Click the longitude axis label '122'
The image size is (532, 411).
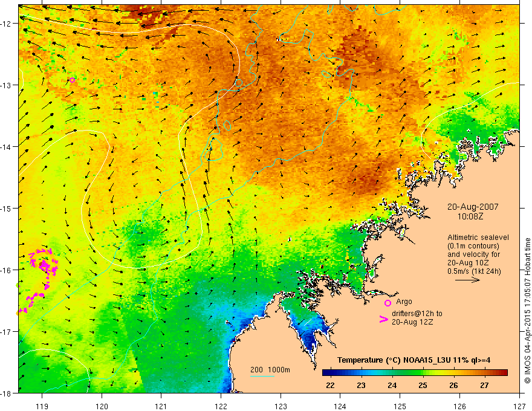tap(221, 406)
